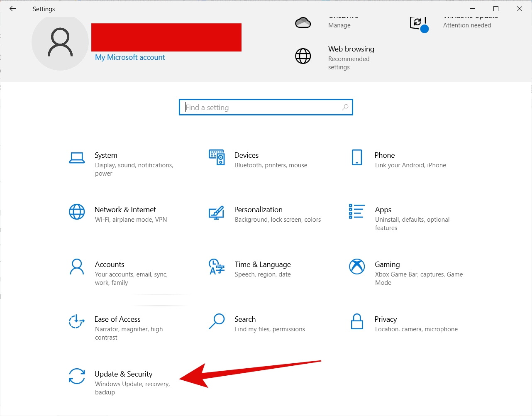
Task: Go back using the back arrow
Action: (13, 9)
